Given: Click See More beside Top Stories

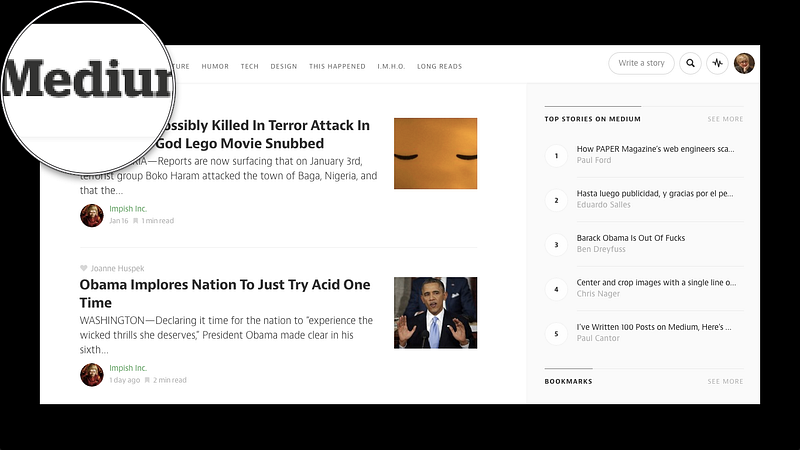Looking at the screenshot, I should [725, 119].
